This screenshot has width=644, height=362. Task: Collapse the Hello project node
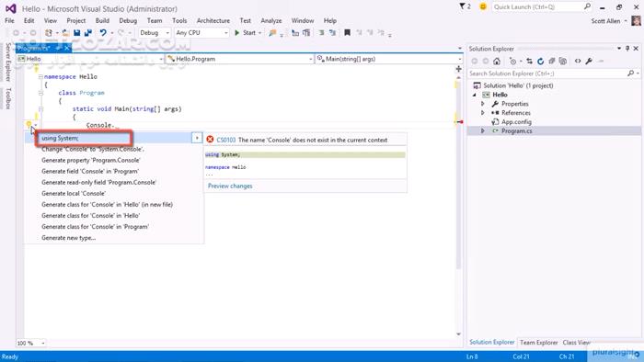click(475, 95)
